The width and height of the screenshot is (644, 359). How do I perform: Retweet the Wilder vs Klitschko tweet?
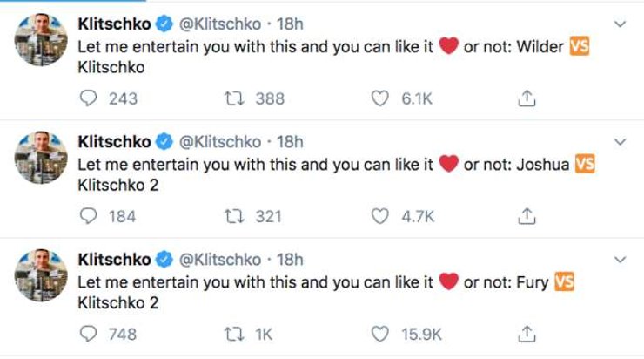pyautogui.click(x=232, y=98)
